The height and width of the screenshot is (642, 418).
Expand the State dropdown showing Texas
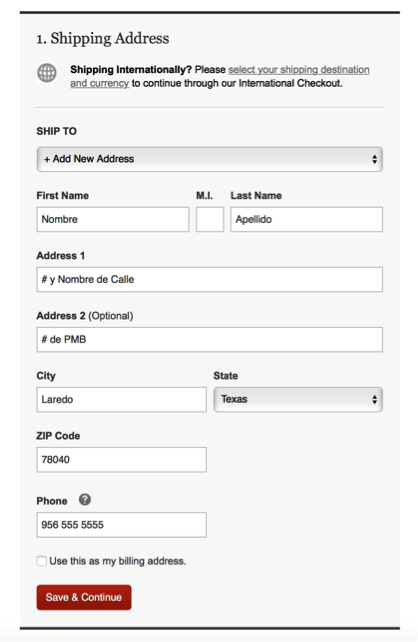tap(298, 400)
